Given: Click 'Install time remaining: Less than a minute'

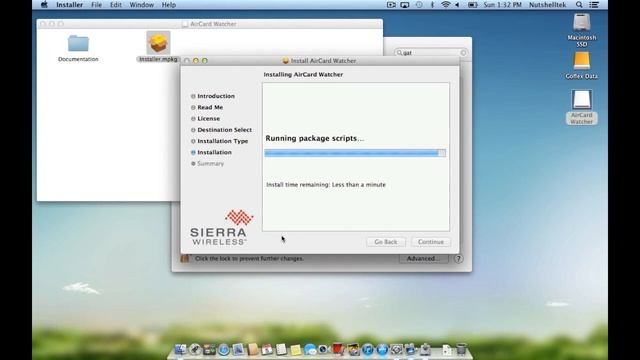Looking at the screenshot, I should pos(326,185).
